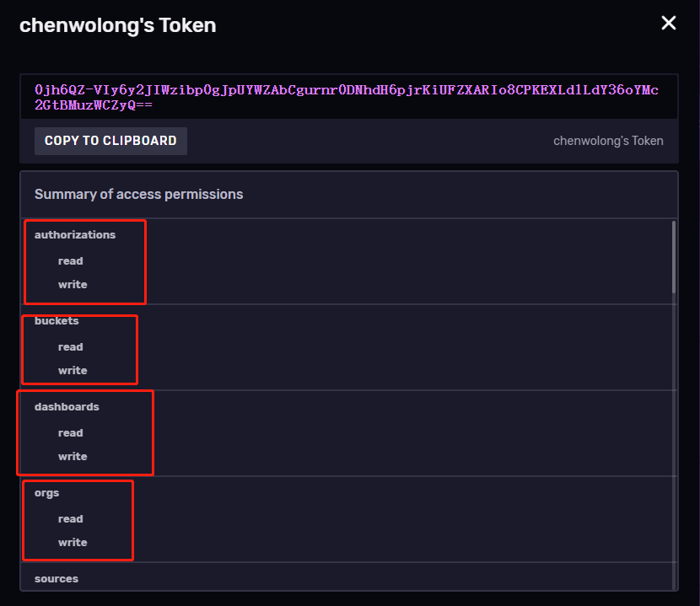
Task: Click read under authorizations
Action: pos(71,261)
